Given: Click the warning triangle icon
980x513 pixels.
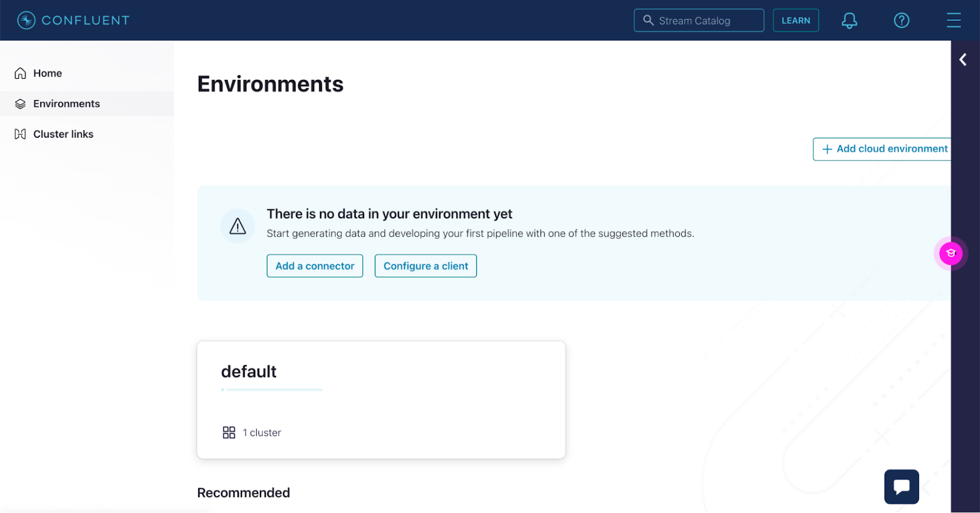Looking at the screenshot, I should (237, 226).
